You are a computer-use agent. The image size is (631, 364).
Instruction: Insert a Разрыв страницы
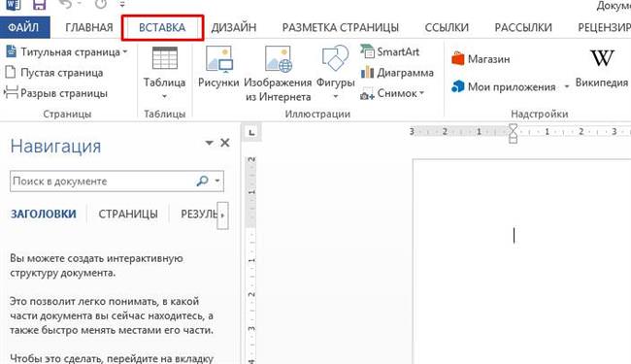pos(56,93)
